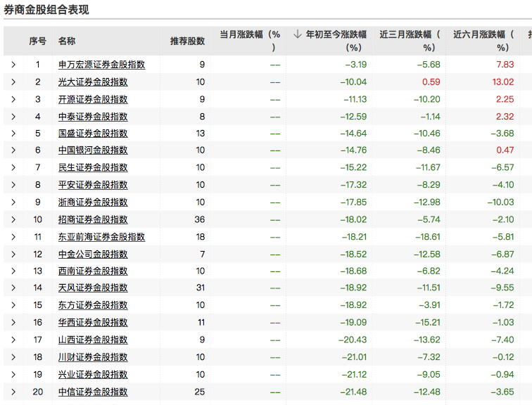Expand row 8 平安证券金股指数

(13, 185)
